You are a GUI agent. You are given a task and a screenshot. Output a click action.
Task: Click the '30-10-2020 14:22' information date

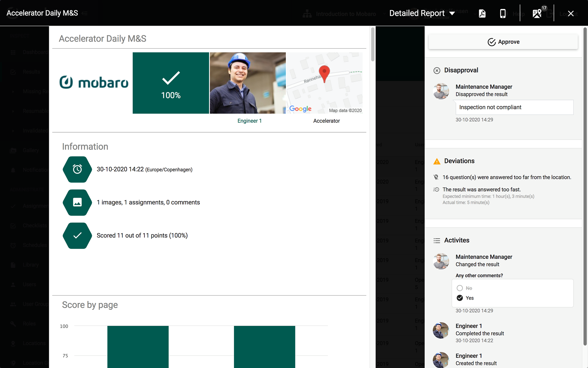120,169
